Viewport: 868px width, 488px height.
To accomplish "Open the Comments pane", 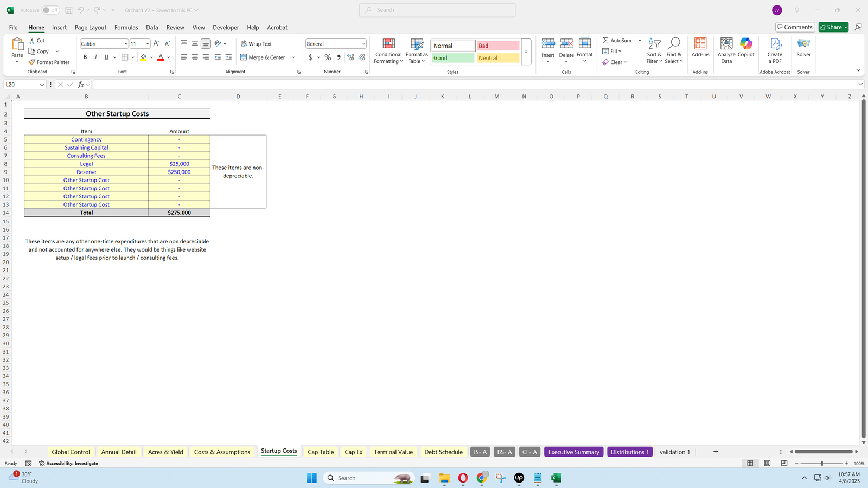I will 795,27.
